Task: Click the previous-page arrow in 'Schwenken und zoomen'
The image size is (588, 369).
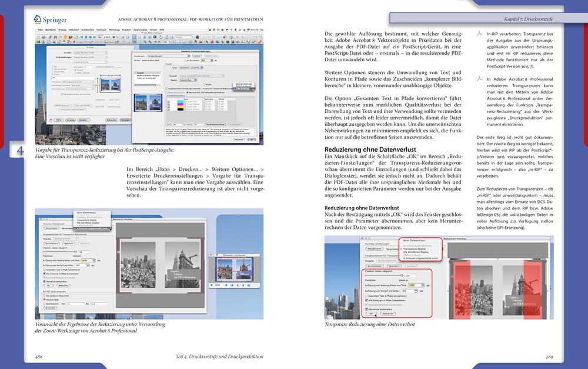Action: click(x=238, y=285)
